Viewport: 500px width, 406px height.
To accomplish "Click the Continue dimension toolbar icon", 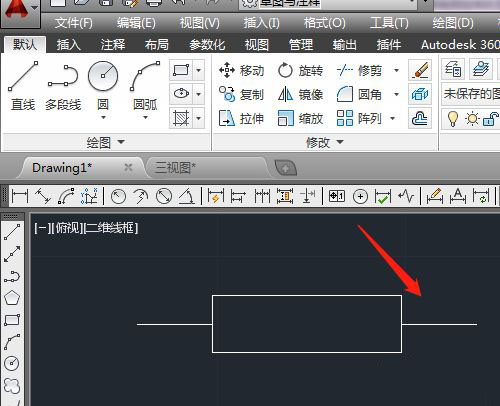I will (x=262, y=196).
